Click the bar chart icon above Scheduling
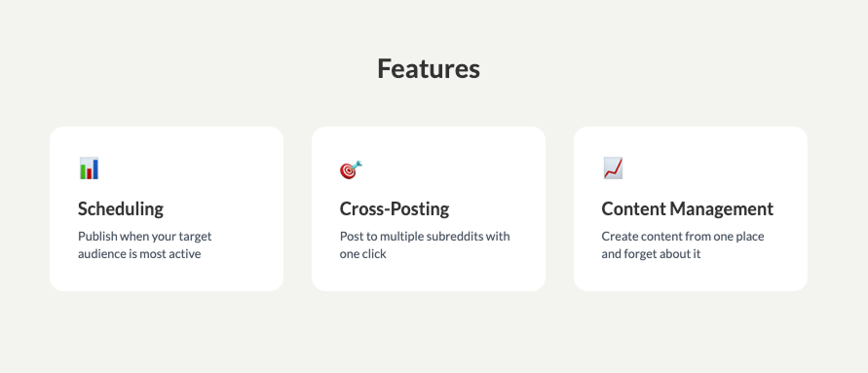Screen dimensions: 868x373 pos(89,168)
